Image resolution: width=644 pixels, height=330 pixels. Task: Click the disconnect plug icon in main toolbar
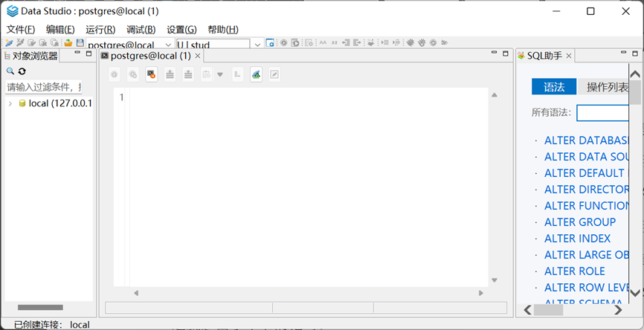[x=20, y=42]
